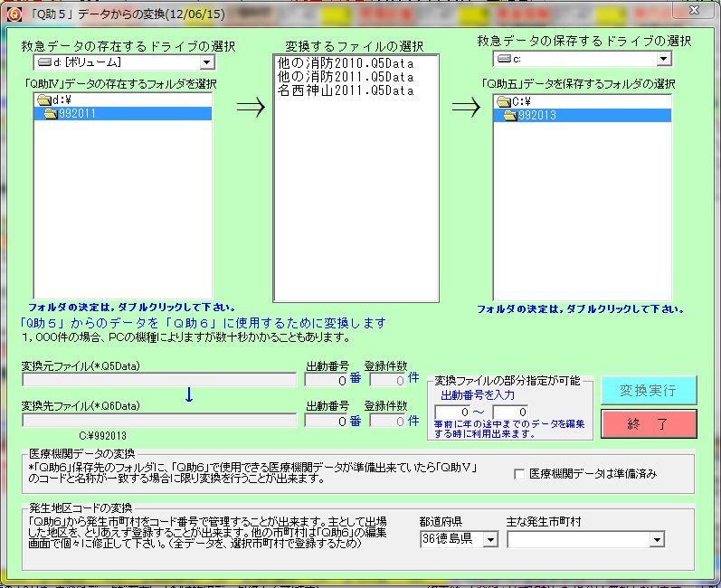This screenshot has width=721, height=588.
Task: Click the 変換実行 button
Action: click(x=649, y=390)
